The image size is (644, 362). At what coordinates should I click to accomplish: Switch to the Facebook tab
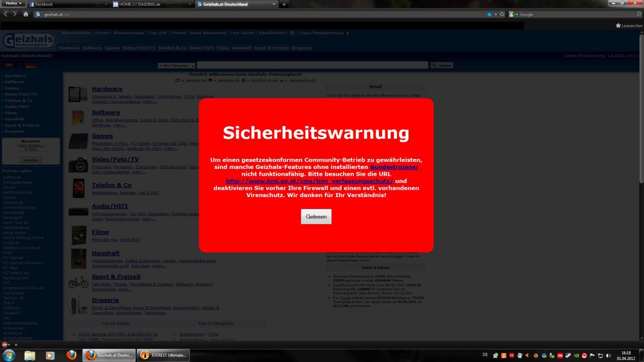coord(68,4)
